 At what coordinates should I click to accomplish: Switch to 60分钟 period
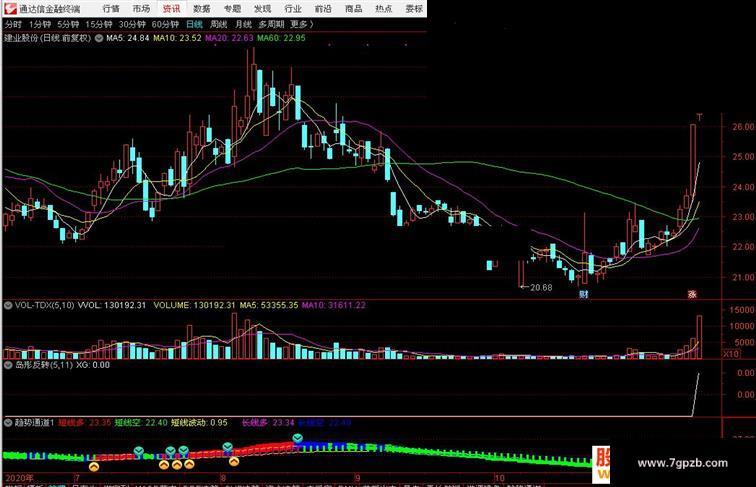(x=165, y=24)
